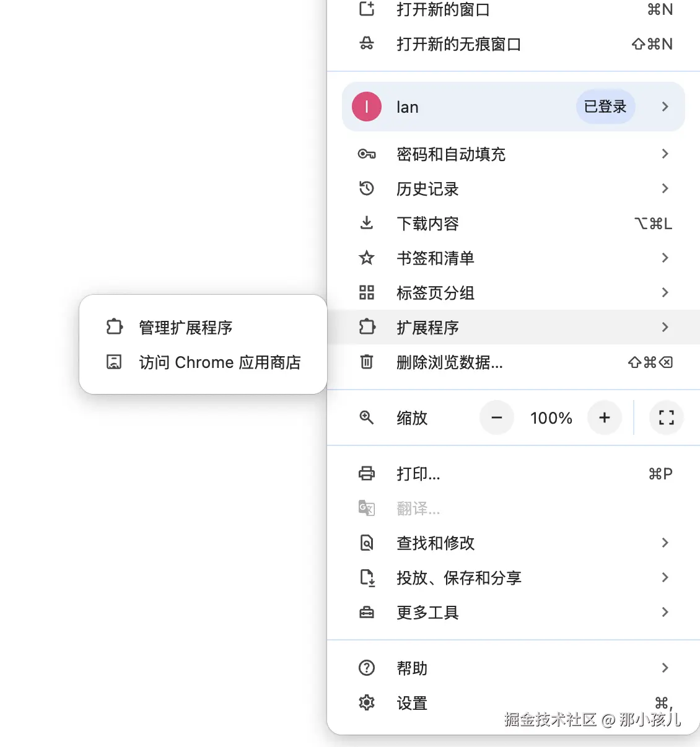
Task: Click the more tools briefcase icon
Action: (367, 612)
